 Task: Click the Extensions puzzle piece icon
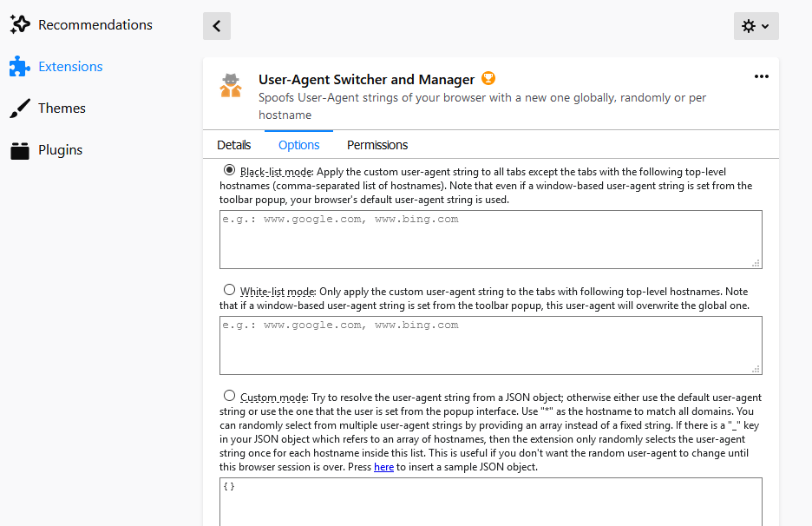point(20,67)
